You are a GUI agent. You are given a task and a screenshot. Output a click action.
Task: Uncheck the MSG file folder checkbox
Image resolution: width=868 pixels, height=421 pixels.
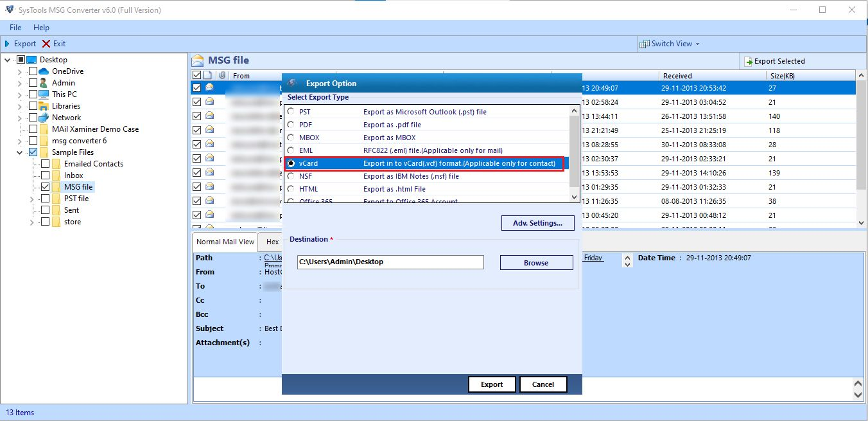46,187
